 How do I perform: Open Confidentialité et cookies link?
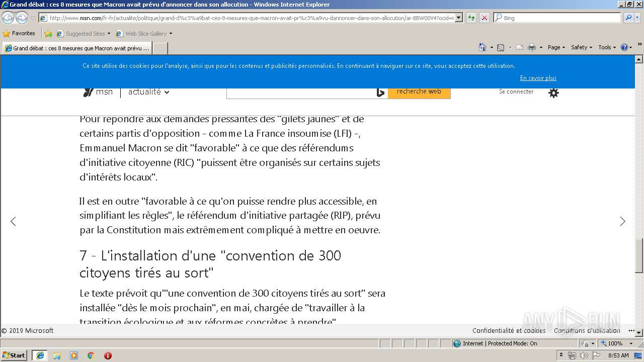(x=509, y=330)
